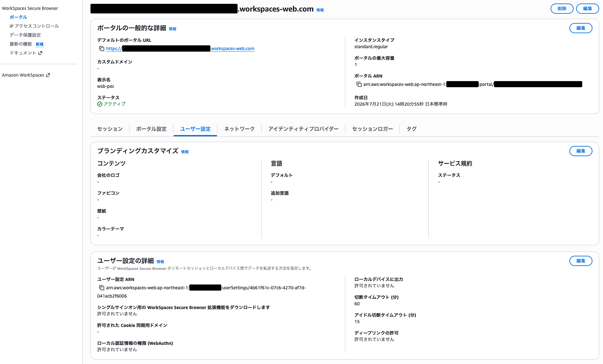Copy the default portal URL icon
603x364 pixels.
pyautogui.click(x=102, y=49)
